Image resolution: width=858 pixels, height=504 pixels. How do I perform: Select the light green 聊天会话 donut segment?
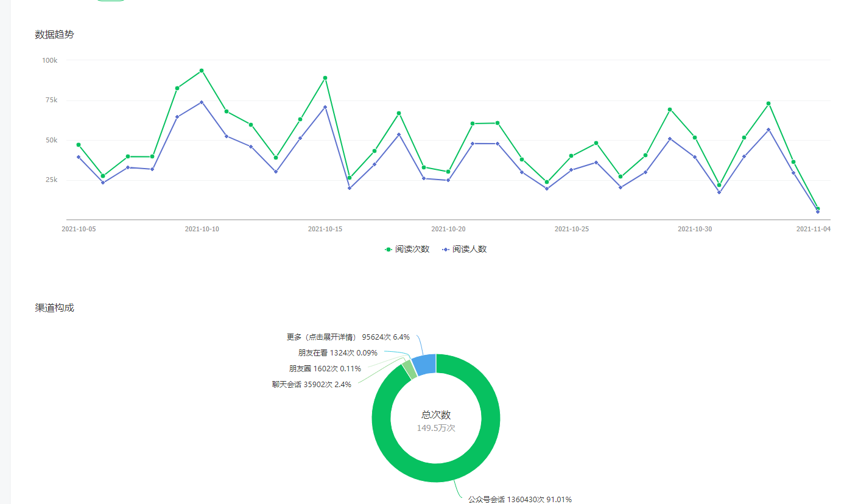coord(409,369)
